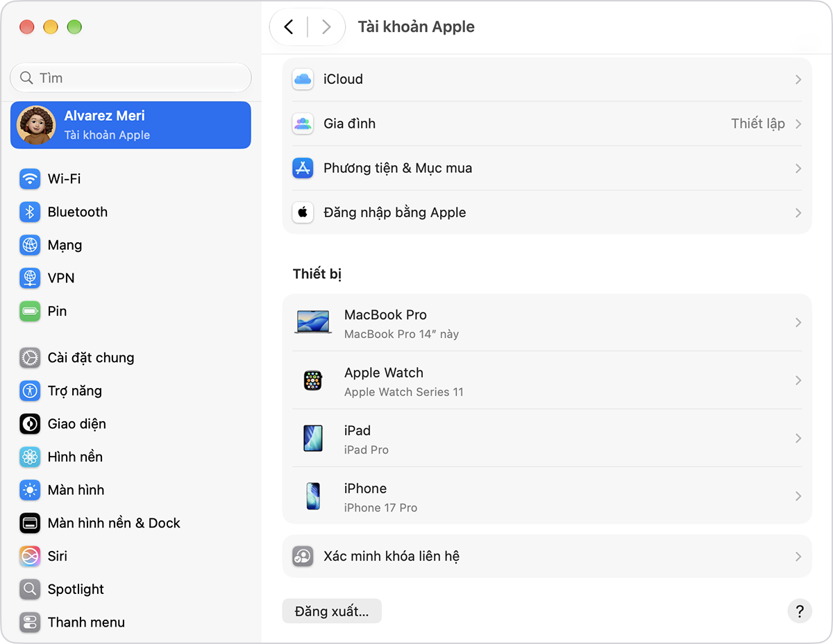
Task: Go back with the left arrow button
Action: click(x=289, y=27)
